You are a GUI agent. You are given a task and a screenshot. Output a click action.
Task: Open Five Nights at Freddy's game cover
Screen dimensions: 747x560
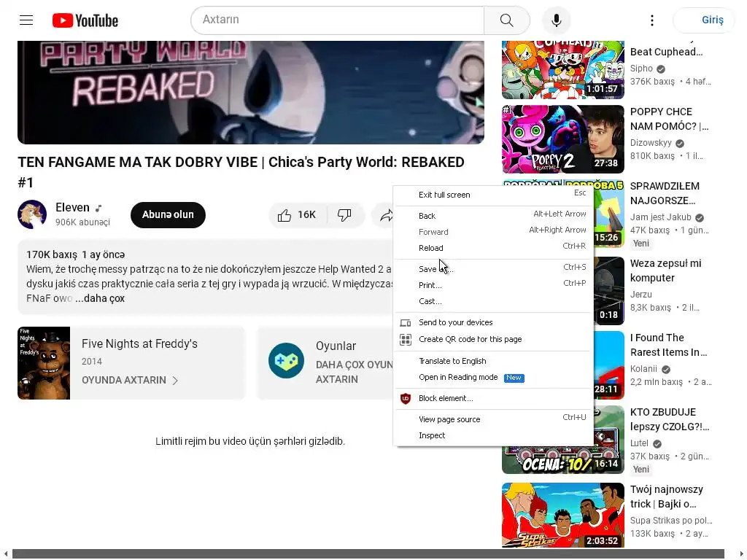click(44, 363)
